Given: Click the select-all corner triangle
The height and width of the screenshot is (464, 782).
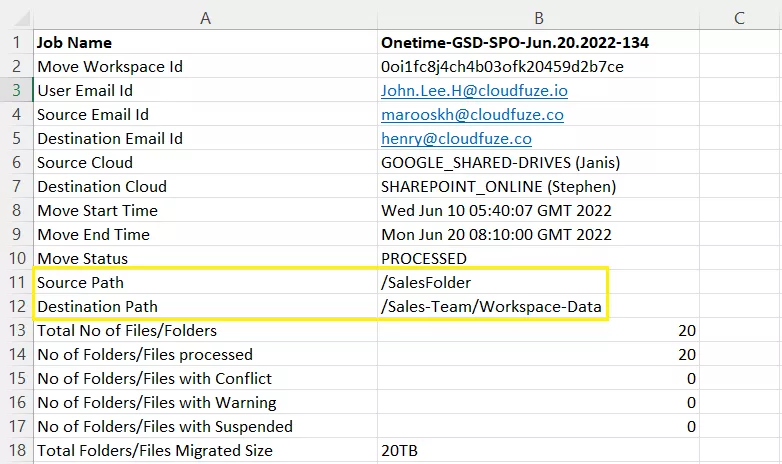Looking at the screenshot, I should click(21, 19).
